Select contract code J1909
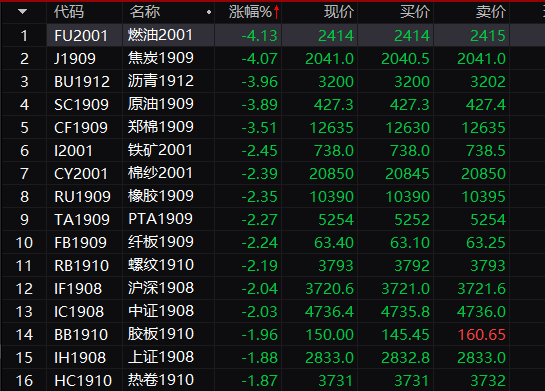This screenshot has width=545, height=391. pyautogui.click(x=75, y=58)
